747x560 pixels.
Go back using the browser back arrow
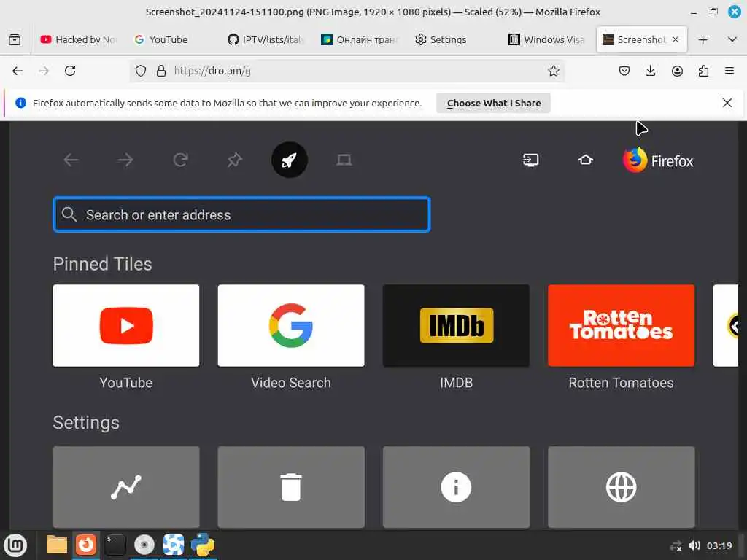(x=18, y=71)
